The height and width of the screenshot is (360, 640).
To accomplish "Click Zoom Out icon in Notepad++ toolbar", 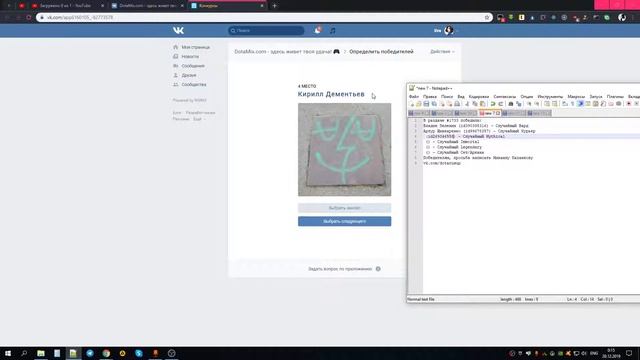I will (x=537, y=104).
